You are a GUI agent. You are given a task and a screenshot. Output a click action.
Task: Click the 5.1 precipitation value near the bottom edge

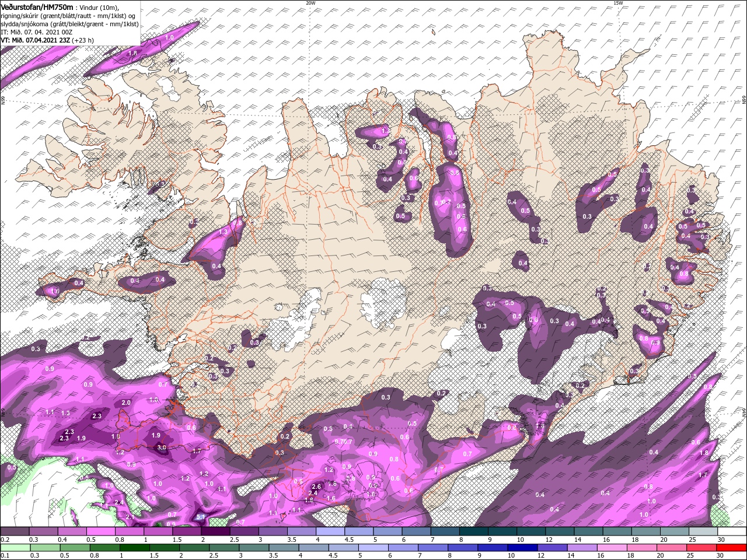click(x=201, y=517)
